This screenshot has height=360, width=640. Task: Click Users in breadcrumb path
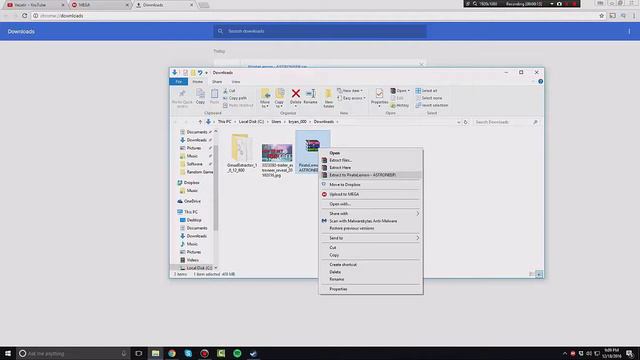pyautogui.click(x=276, y=122)
